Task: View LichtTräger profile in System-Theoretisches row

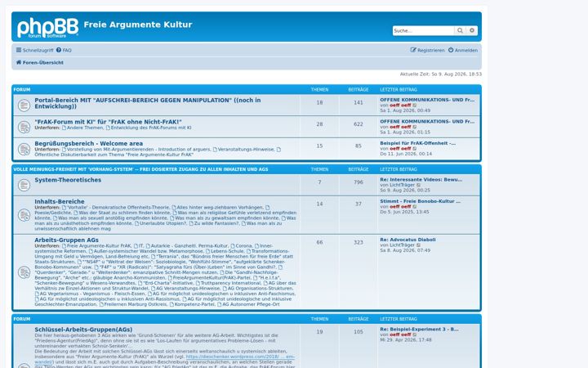Action: [x=403, y=185]
